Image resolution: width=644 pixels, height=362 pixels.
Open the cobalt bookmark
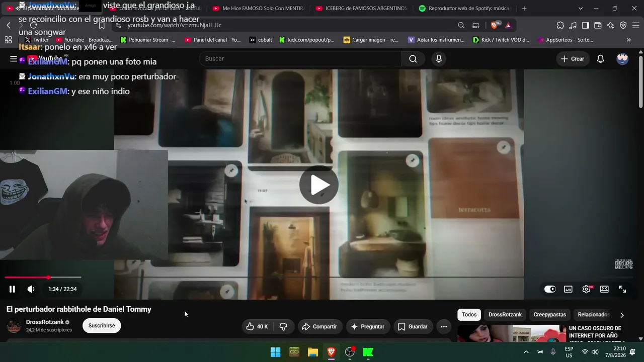(261, 40)
